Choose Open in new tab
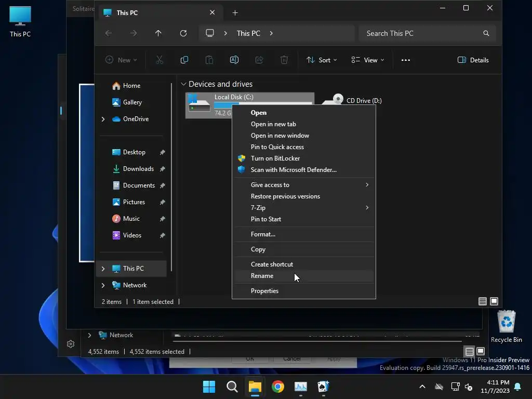532x399 pixels. 303,124
